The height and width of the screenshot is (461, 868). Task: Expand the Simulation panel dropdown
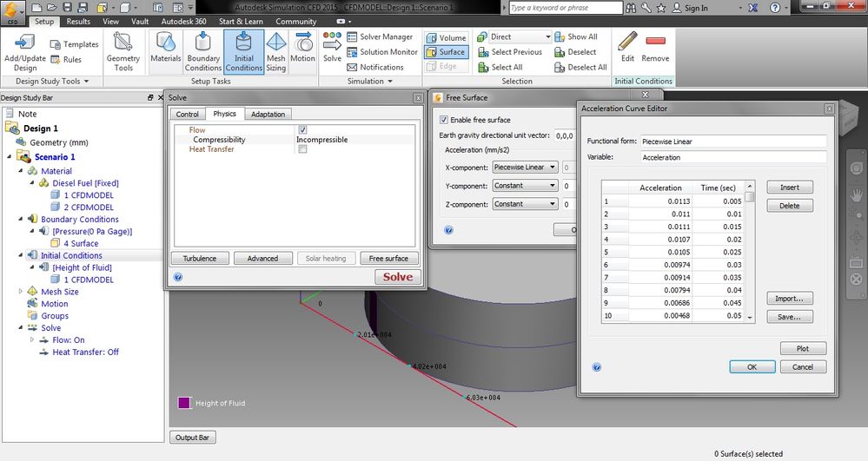[x=370, y=81]
